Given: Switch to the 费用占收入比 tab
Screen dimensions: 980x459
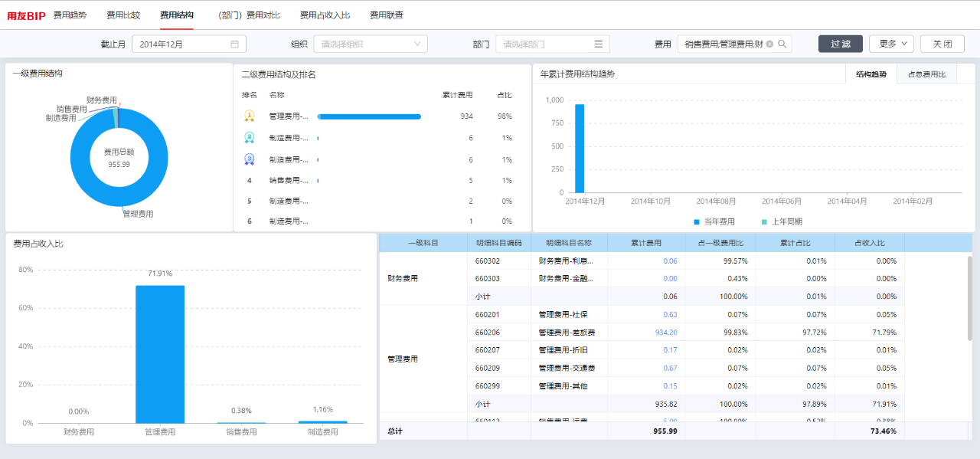Looking at the screenshot, I should click(x=325, y=15).
